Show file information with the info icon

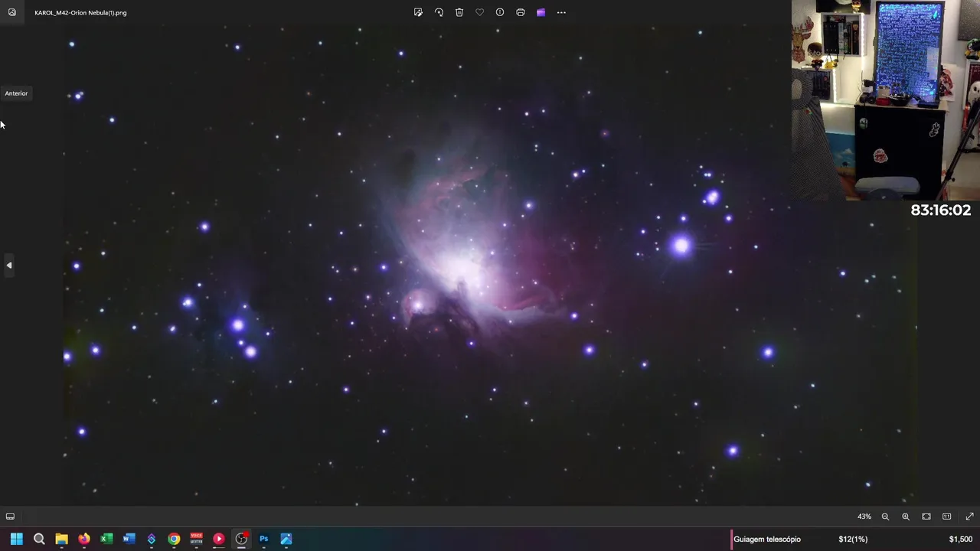click(500, 12)
